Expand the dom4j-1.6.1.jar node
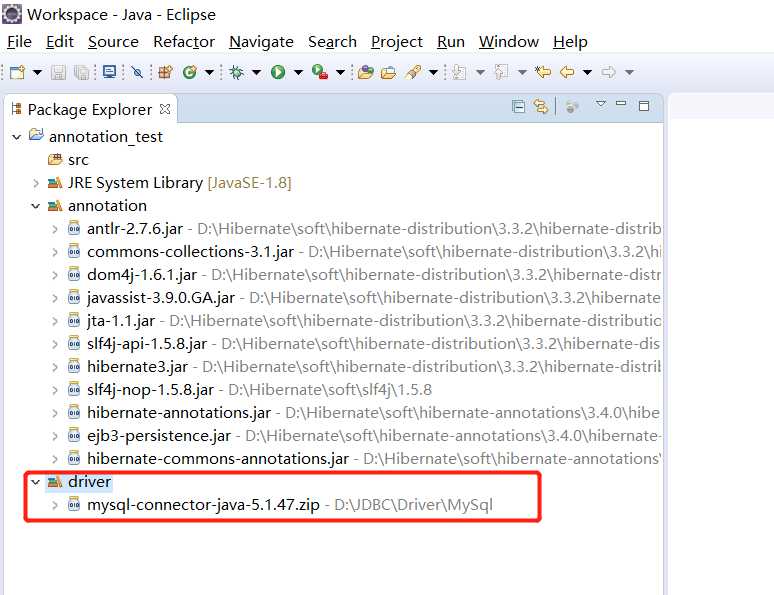Image resolution: width=774 pixels, height=595 pixels. [55, 275]
